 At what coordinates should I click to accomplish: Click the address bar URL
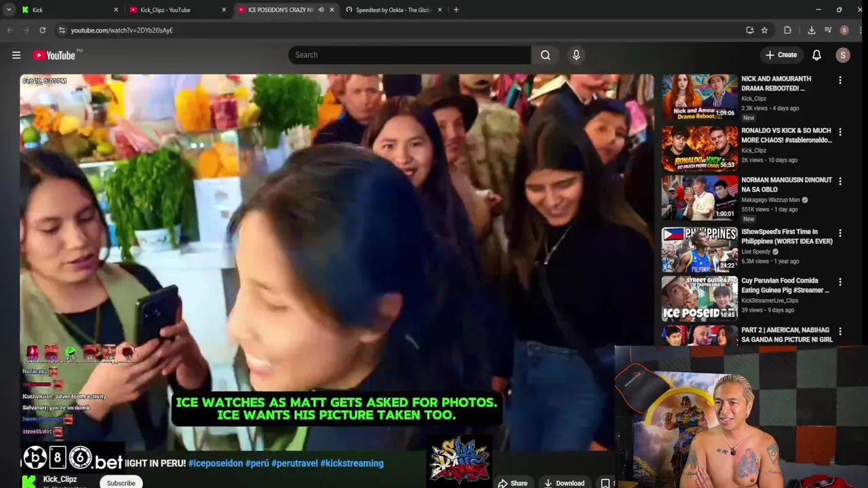point(122,30)
